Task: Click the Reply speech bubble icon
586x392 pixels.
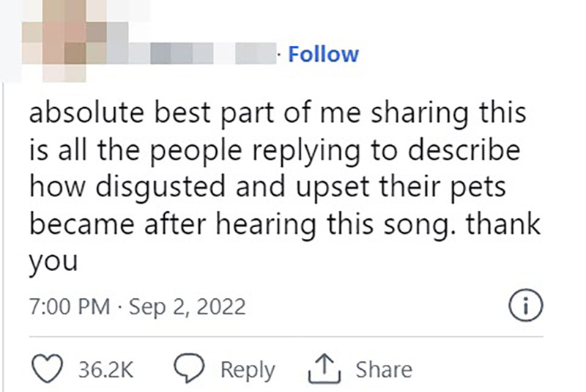Action: (x=193, y=369)
